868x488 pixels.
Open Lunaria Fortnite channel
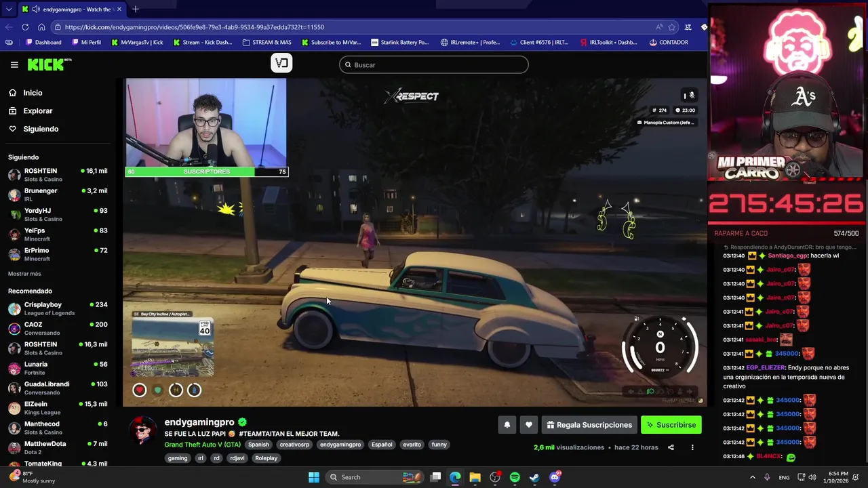coord(58,368)
